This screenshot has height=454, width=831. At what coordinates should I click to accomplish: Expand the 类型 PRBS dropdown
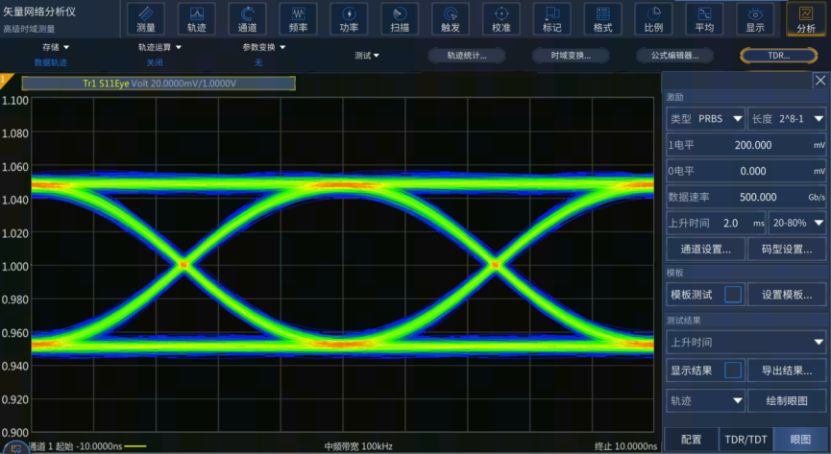pyautogui.click(x=707, y=119)
